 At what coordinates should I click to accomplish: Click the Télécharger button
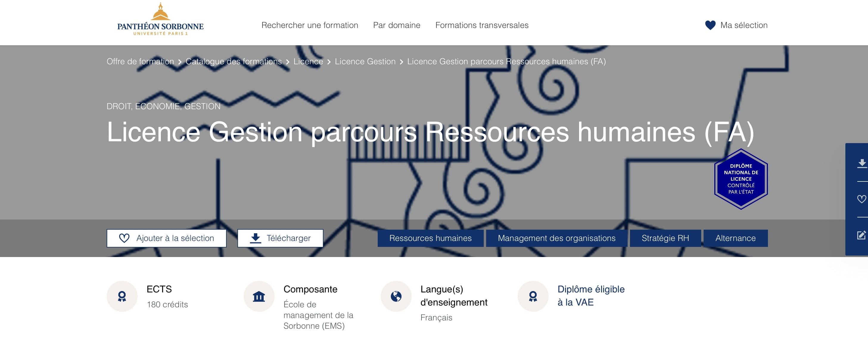[280, 238]
